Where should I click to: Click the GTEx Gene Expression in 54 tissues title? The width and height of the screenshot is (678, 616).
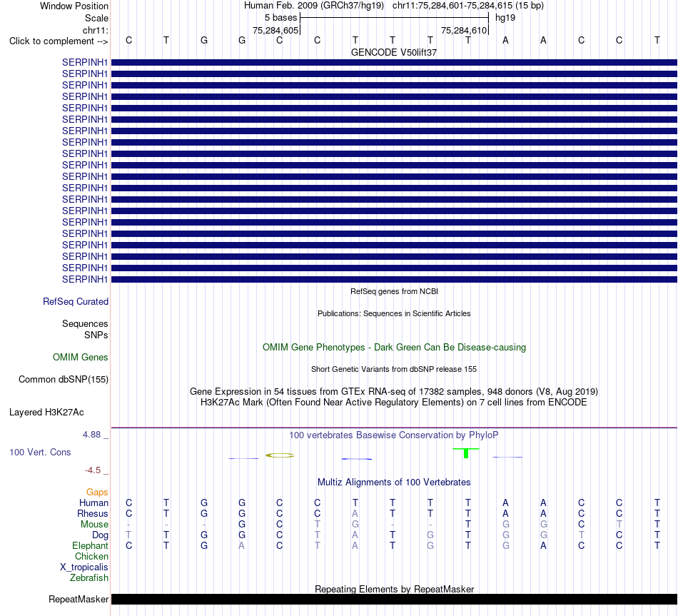(x=394, y=391)
